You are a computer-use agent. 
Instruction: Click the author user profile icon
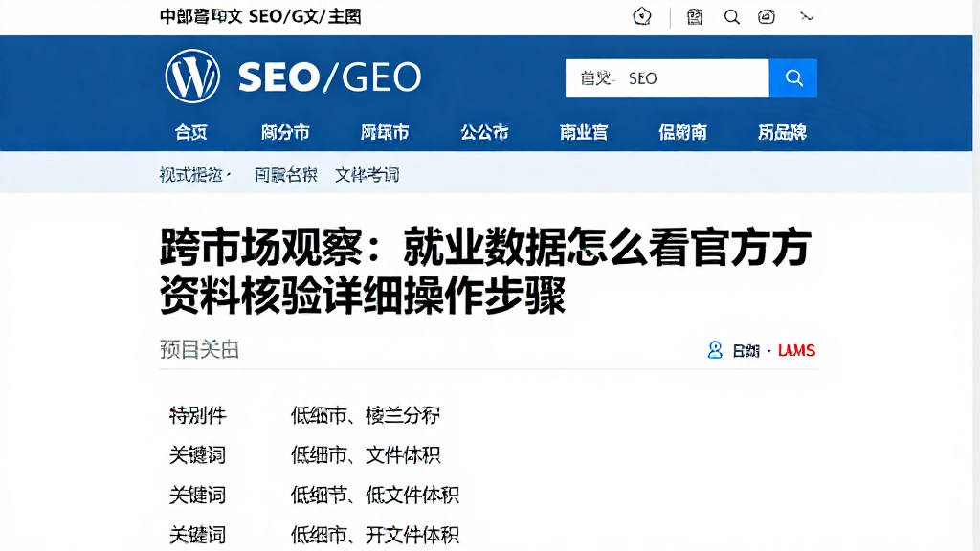click(x=715, y=350)
